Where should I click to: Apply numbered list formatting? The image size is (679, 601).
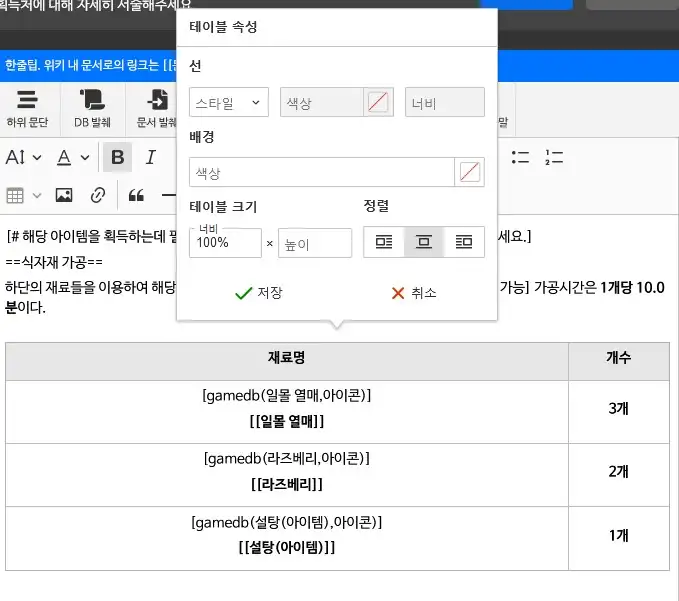coord(554,157)
